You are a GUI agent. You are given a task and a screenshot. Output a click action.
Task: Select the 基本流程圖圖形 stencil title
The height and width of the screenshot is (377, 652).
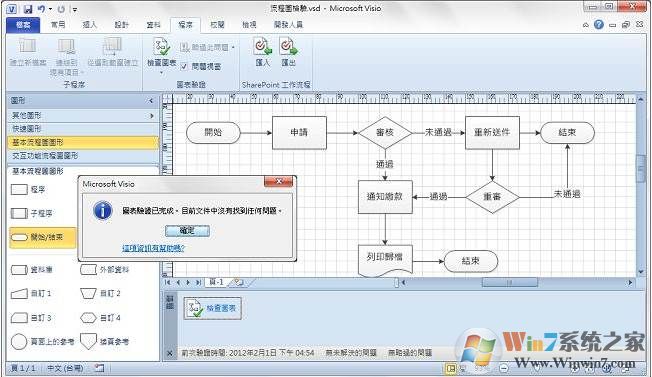coord(83,142)
